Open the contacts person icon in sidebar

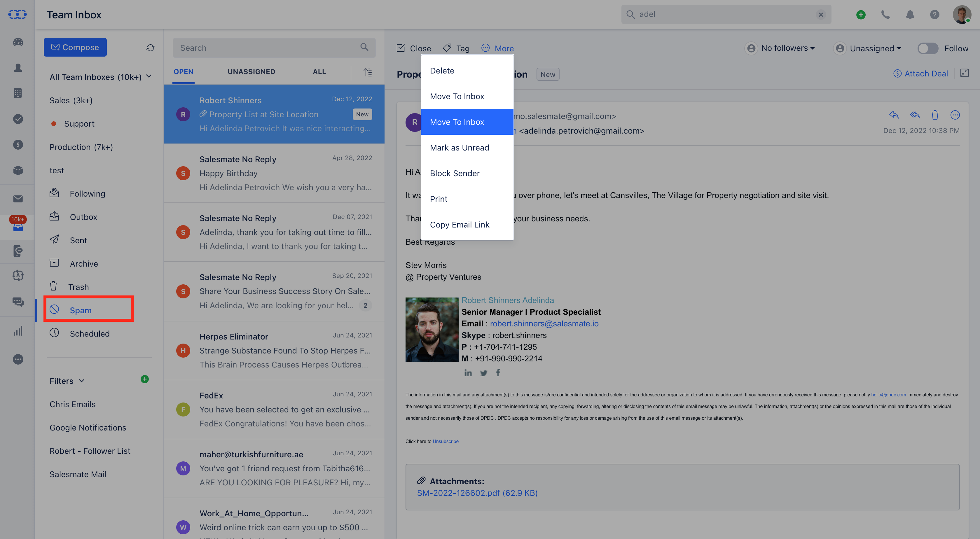point(18,68)
